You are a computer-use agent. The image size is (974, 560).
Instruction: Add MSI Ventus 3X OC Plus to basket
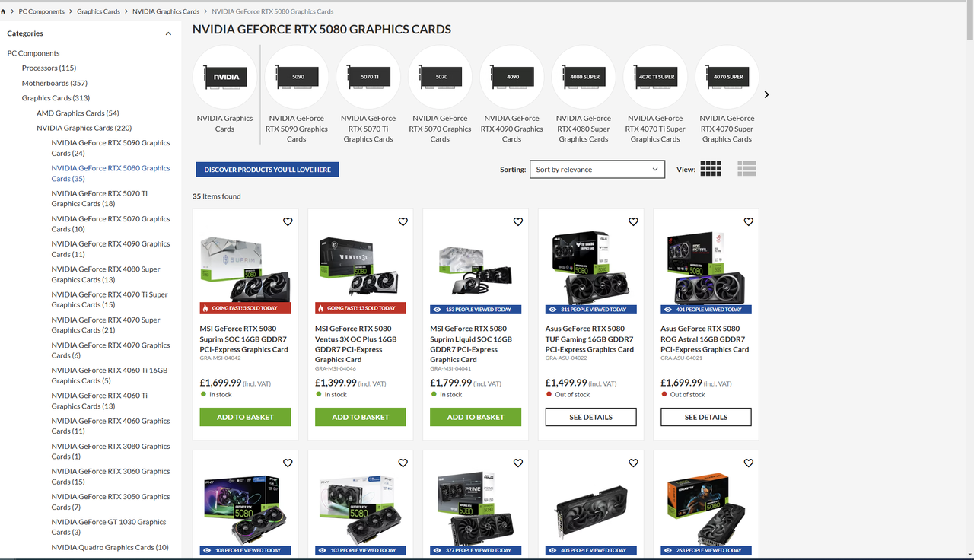click(x=361, y=417)
